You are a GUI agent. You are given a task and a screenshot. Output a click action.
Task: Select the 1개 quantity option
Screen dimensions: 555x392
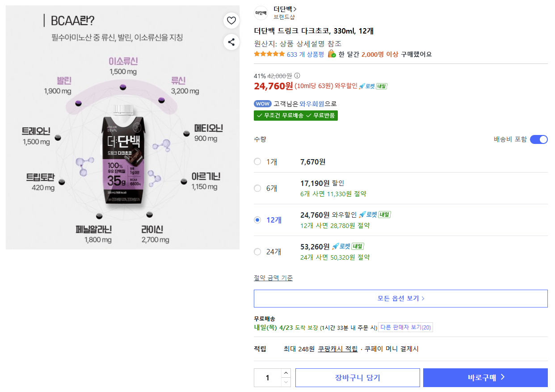[257, 162]
